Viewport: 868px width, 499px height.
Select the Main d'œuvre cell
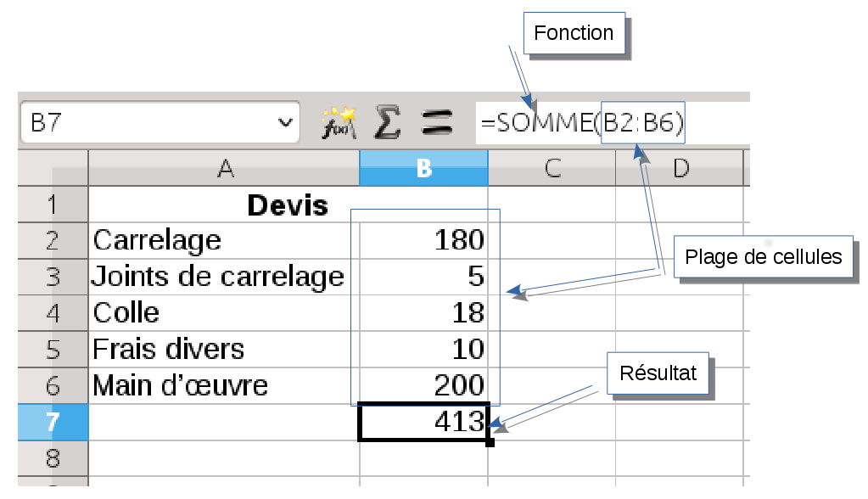pyautogui.click(x=224, y=386)
